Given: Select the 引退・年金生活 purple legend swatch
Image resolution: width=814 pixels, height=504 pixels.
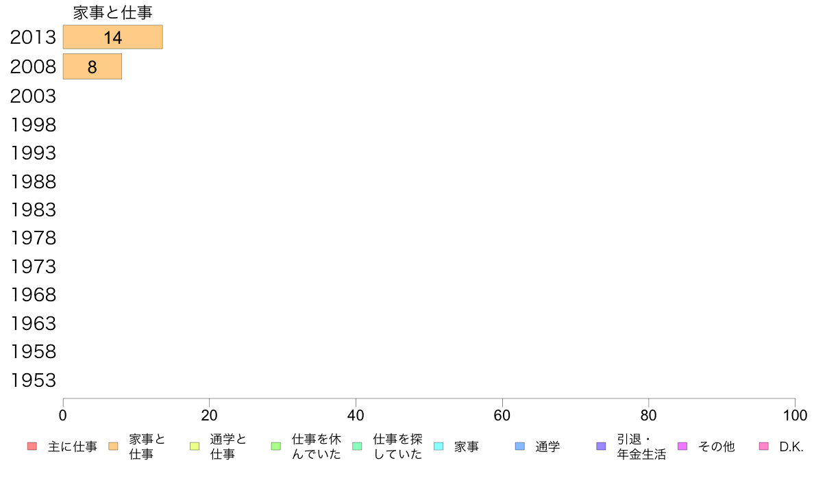Looking at the screenshot, I should pos(601,446).
